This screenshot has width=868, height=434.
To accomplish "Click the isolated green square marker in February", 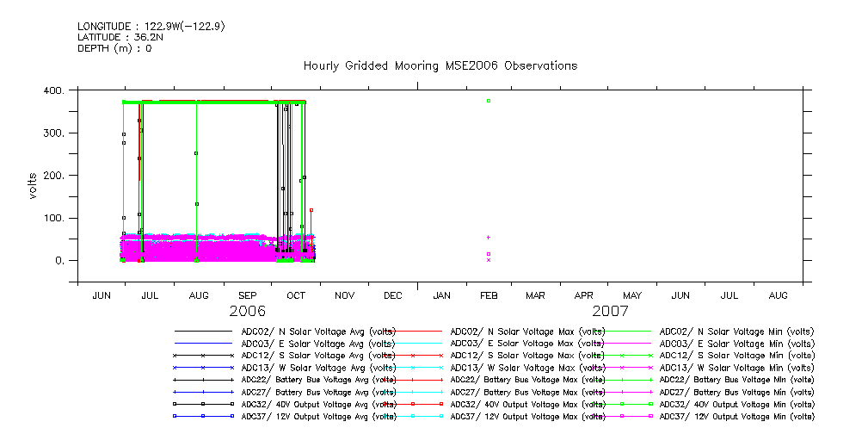I will (488, 101).
